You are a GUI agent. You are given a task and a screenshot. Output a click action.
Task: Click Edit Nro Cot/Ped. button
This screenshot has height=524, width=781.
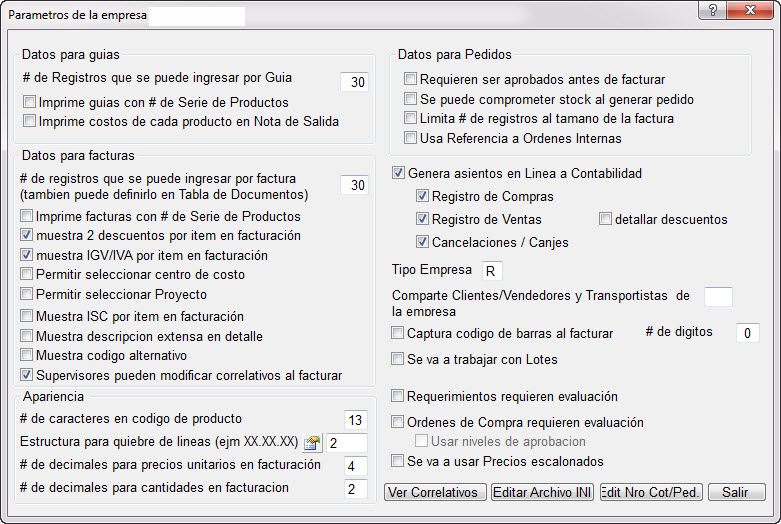coord(651,492)
